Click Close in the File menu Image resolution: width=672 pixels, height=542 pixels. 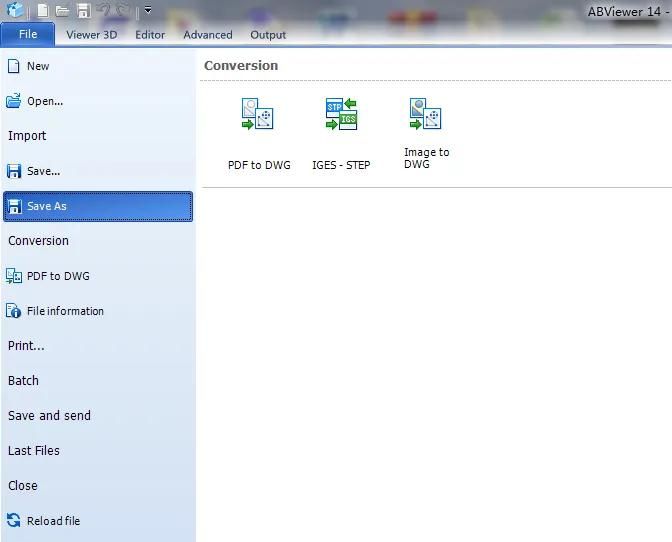[98, 486]
